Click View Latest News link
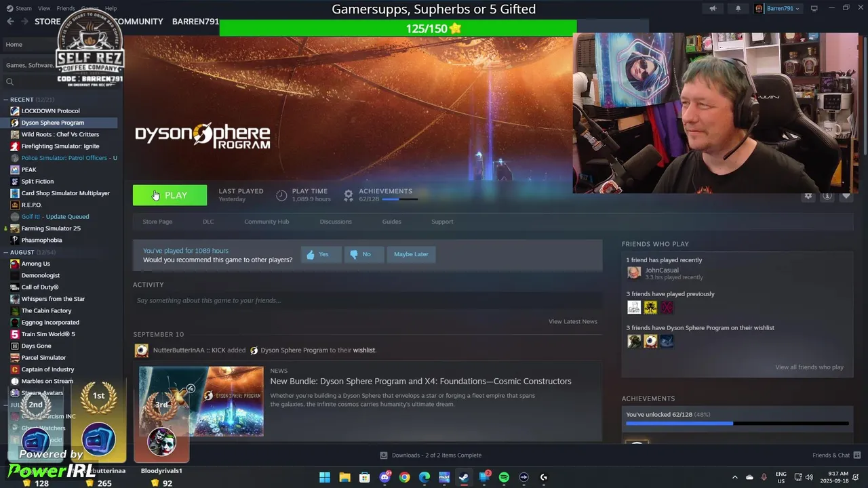The height and width of the screenshot is (488, 868). pyautogui.click(x=573, y=321)
